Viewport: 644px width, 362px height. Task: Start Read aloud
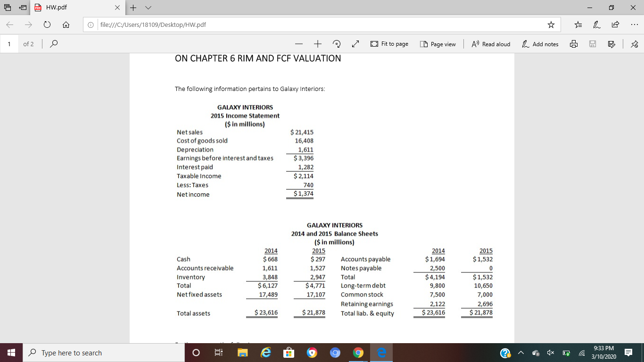[x=491, y=44]
